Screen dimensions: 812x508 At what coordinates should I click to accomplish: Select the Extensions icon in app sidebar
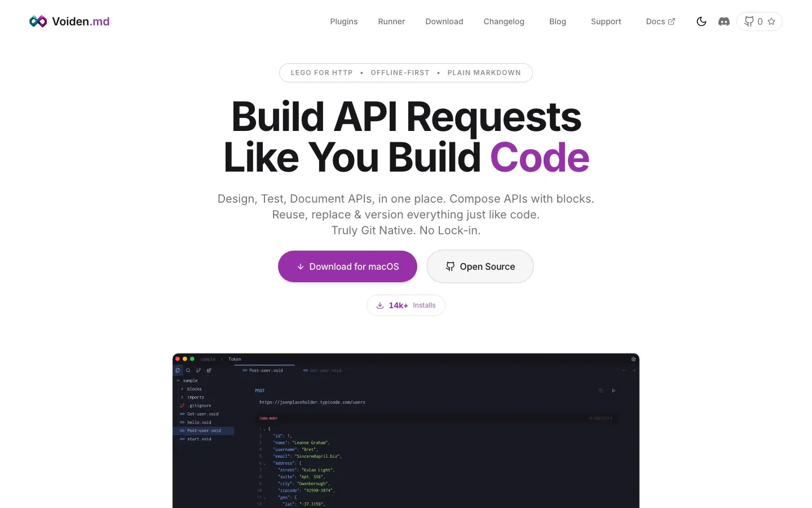[209, 370]
